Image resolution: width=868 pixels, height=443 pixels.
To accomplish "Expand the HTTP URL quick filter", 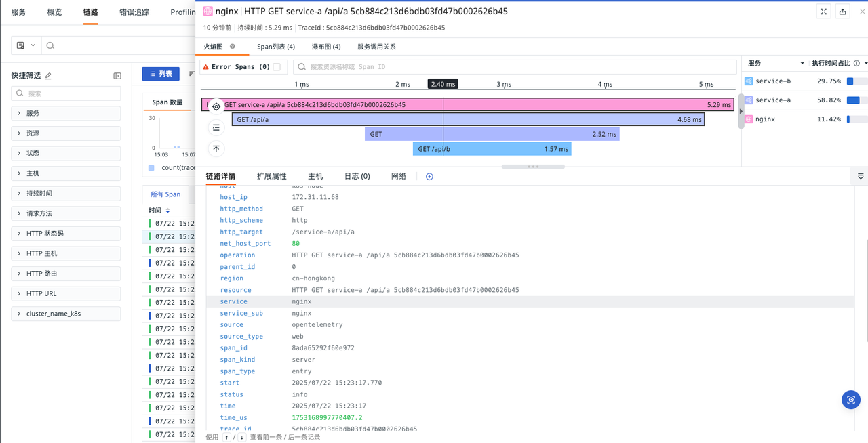I will tap(66, 293).
